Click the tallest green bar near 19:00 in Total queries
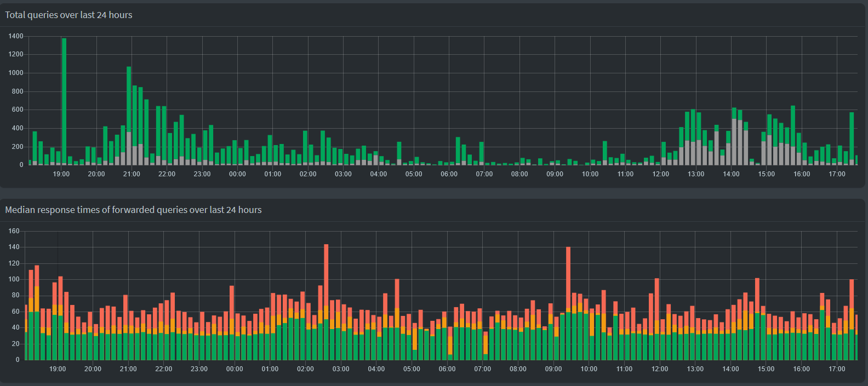The width and height of the screenshot is (868, 386). tap(64, 99)
